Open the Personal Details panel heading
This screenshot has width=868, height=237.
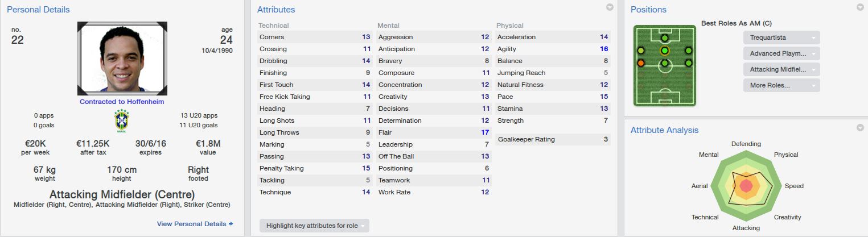38,10
